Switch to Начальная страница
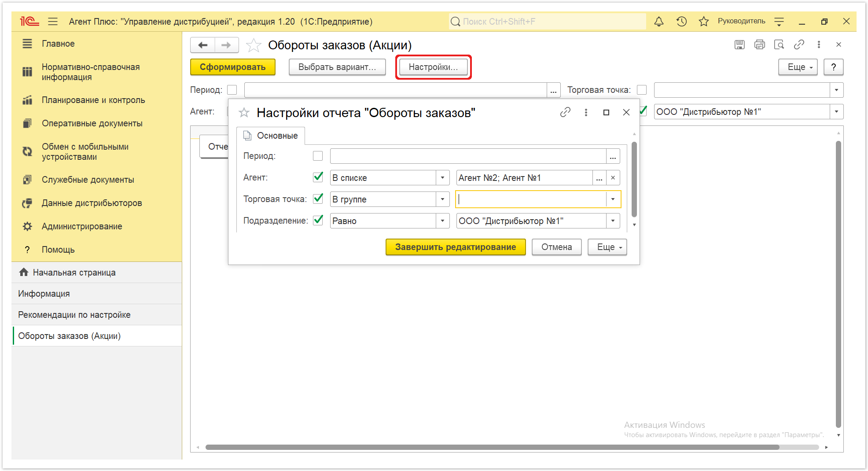This screenshot has height=471, width=868. [97, 272]
